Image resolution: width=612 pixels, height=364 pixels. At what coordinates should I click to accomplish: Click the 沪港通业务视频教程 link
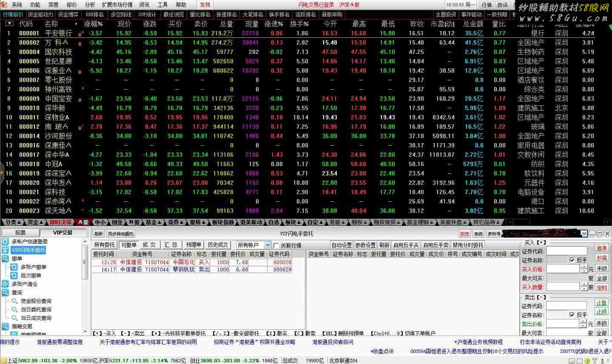[x=478, y=342]
